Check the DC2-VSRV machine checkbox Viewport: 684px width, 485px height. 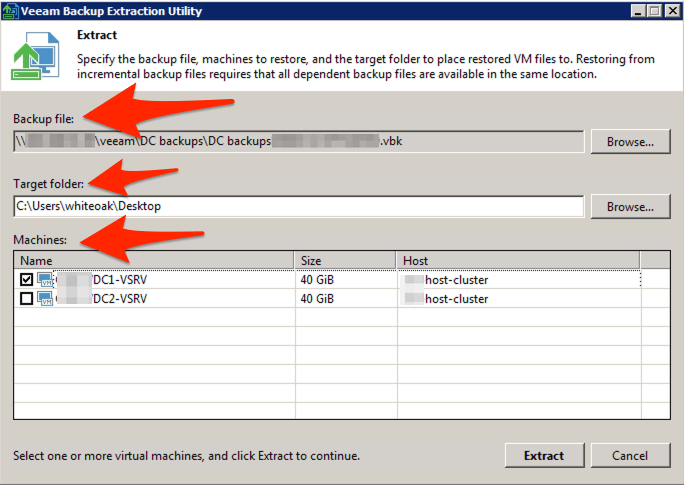(26, 298)
